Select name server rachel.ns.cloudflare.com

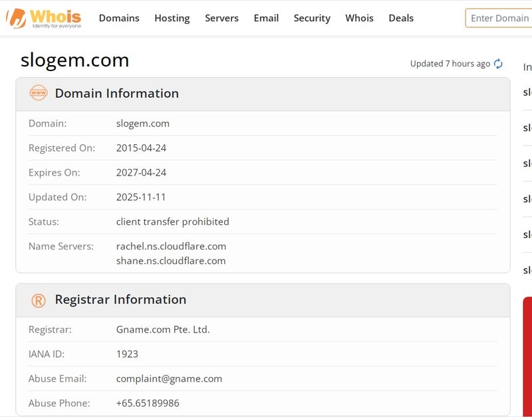[171, 246]
